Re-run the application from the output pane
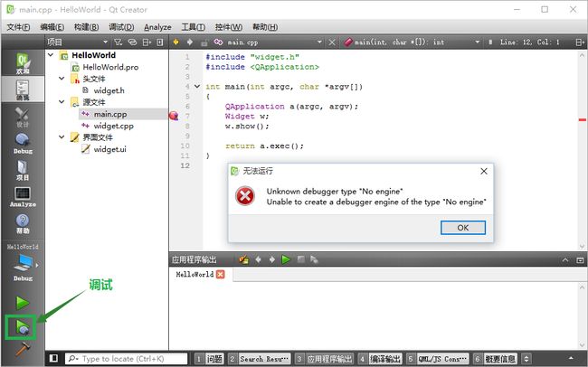Image resolution: width=588 pixels, height=367 pixels. [286, 259]
